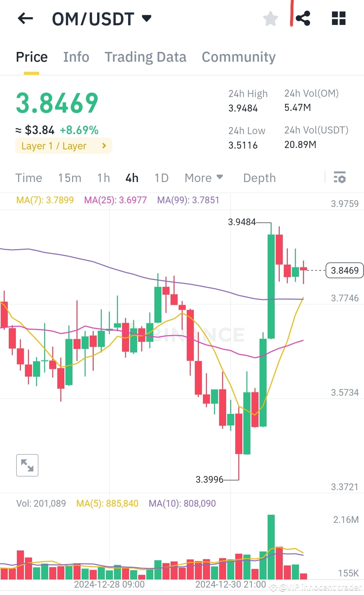Open the markets grid icon
This screenshot has width=364, height=595.
coord(338,18)
